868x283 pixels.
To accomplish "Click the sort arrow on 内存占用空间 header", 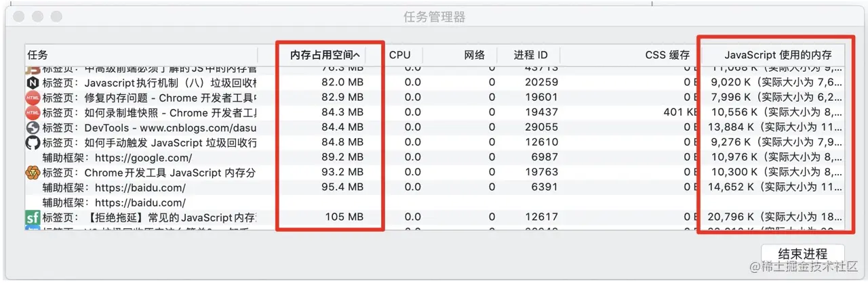I will pyautogui.click(x=357, y=56).
